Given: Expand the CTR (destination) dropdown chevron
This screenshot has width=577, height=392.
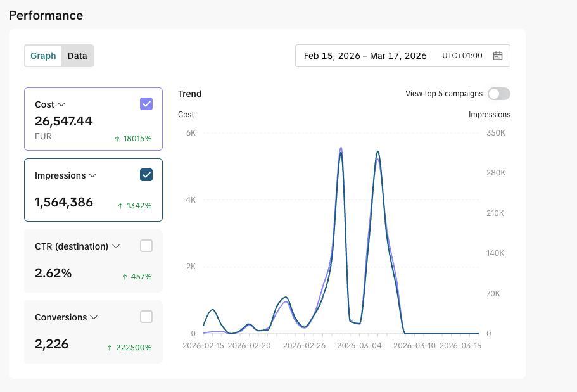Looking at the screenshot, I should click(116, 246).
